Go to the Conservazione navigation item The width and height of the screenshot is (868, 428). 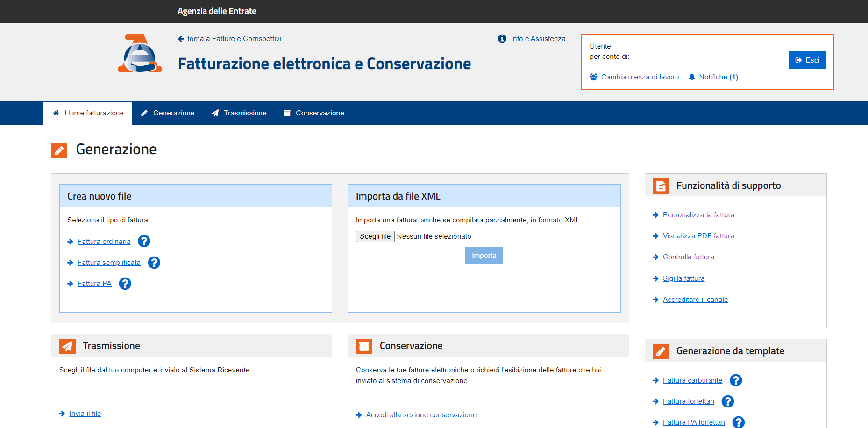(314, 113)
